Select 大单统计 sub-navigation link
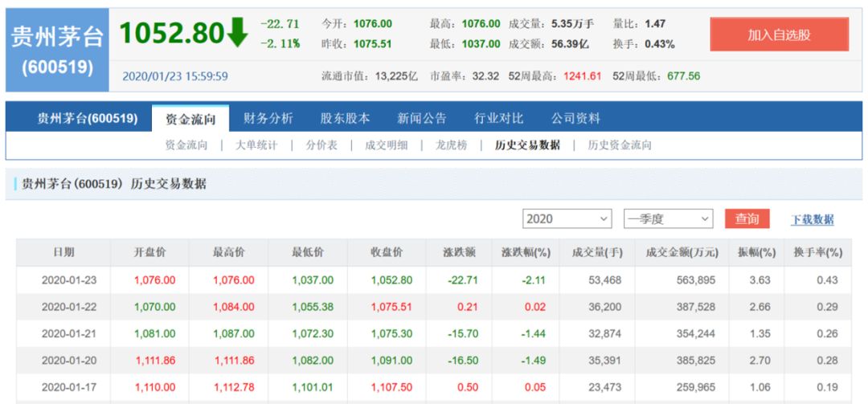Viewport: 868px width, 404px height. (x=256, y=145)
